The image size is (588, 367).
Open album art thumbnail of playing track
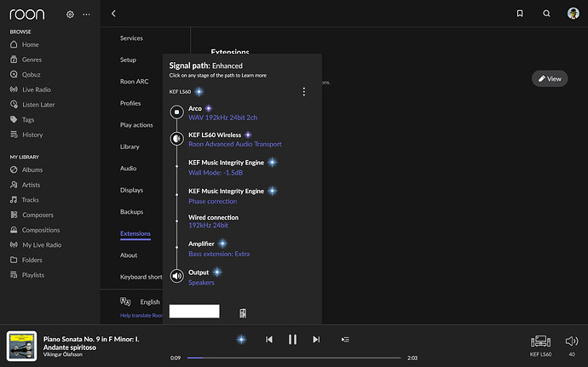tap(22, 346)
